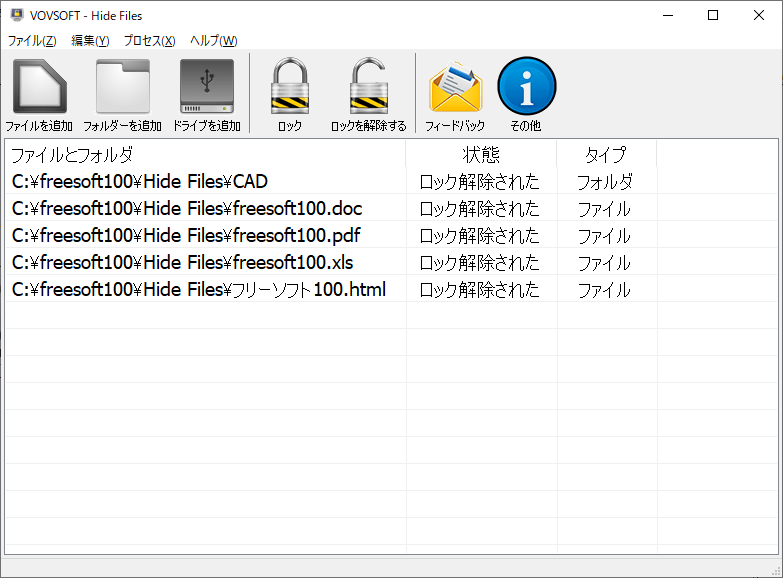
Task: Click ファイル type cell of フリーソフト100.html row
Action: click(604, 290)
